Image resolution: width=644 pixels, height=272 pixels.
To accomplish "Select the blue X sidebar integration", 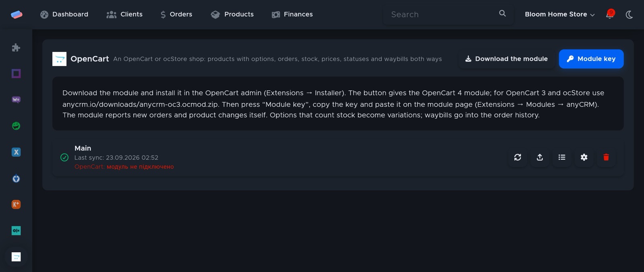I will [16, 152].
